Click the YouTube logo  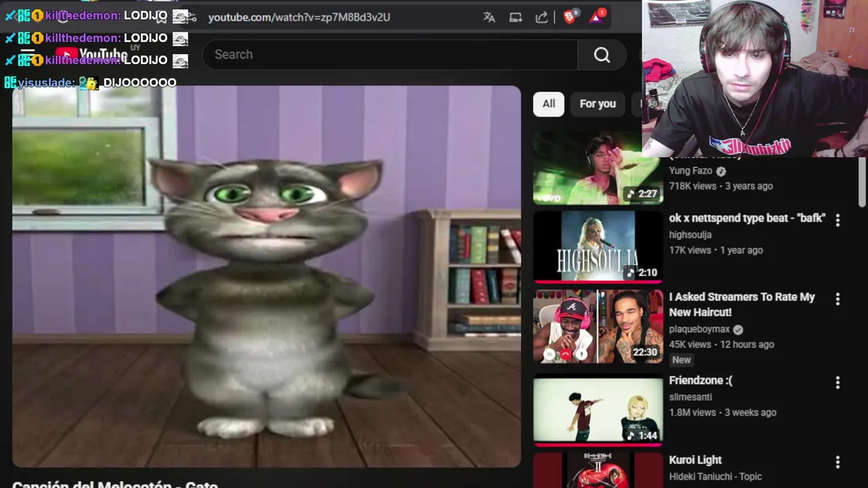(x=92, y=54)
